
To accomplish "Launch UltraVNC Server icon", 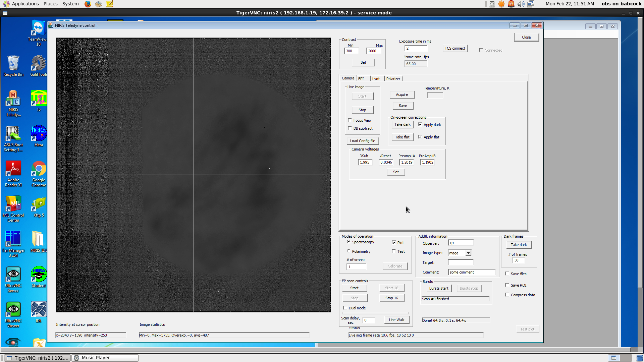I will (x=13, y=280).
